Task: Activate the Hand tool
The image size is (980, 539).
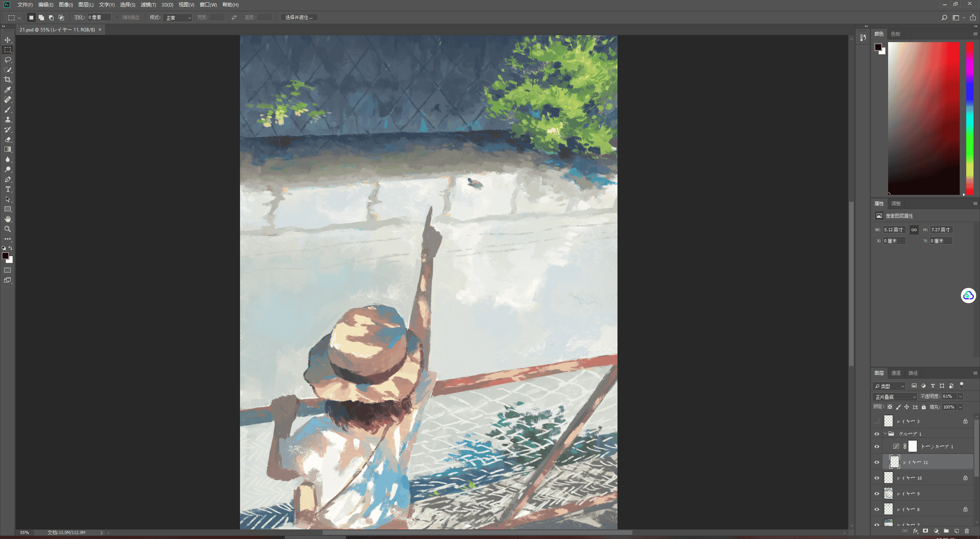Action: 8,219
